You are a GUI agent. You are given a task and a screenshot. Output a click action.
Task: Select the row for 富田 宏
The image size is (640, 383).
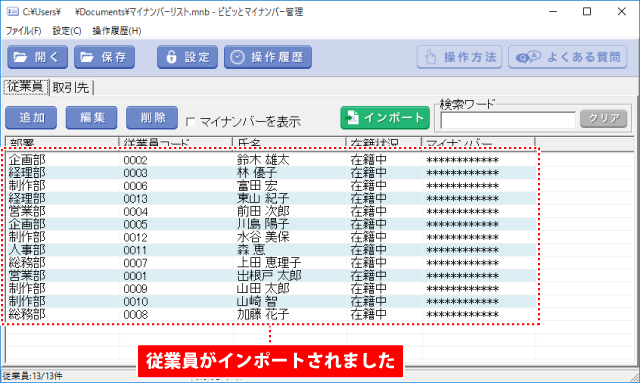pyautogui.click(x=271, y=186)
